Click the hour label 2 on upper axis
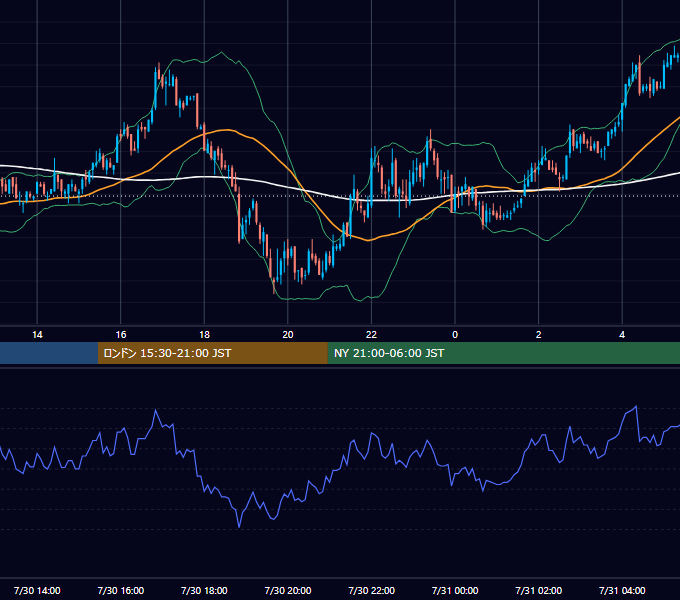Screen dimensions: 680x600 click(539, 335)
